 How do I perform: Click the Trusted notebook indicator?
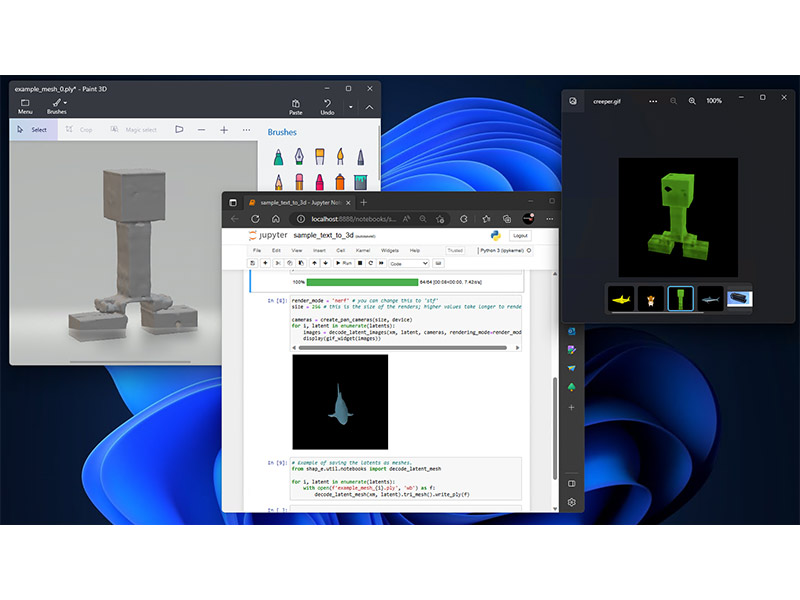[455, 251]
